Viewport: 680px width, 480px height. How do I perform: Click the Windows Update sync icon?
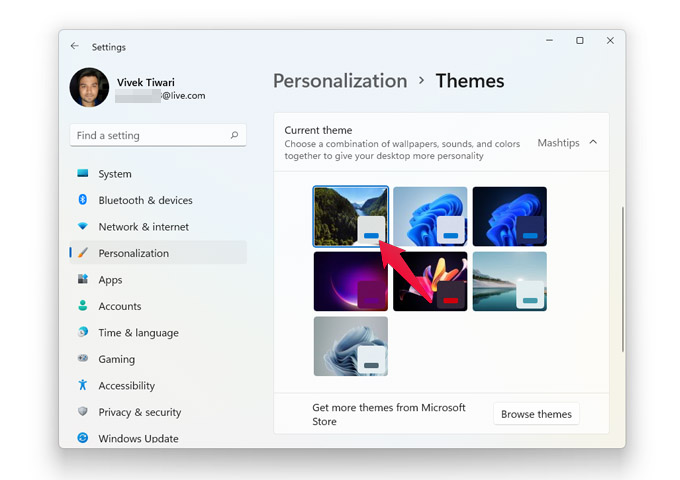click(x=82, y=438)
